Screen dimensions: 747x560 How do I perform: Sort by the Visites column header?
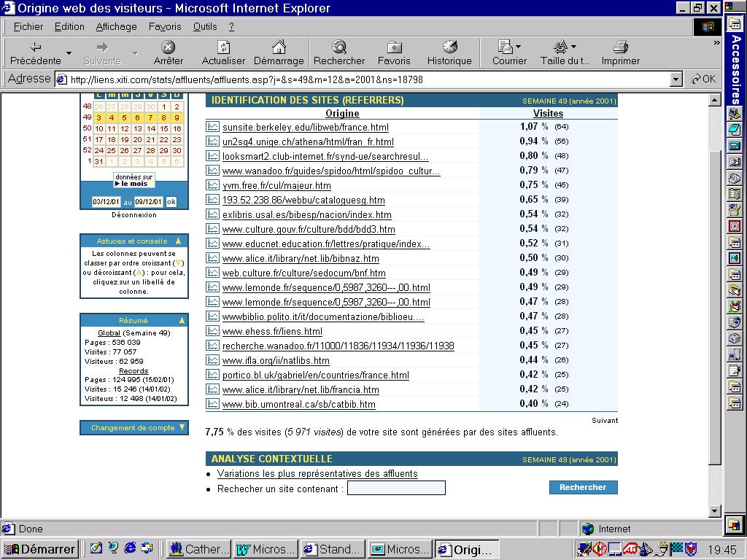[x=548, y=113]
